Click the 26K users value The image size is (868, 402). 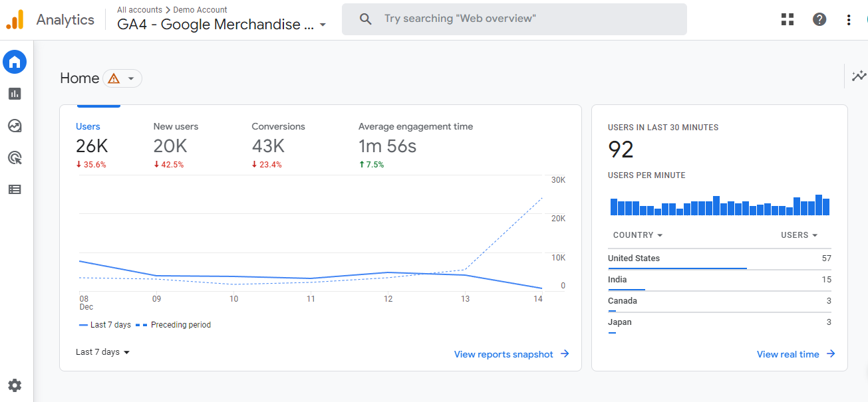click(92, 146)
